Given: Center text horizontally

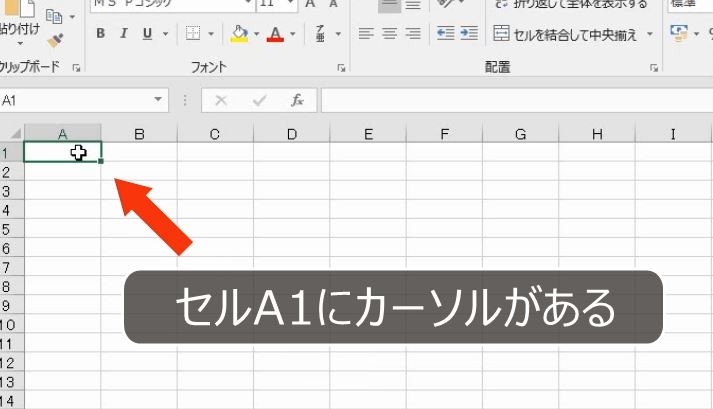Looking at the screenshot, I should 390,33.
